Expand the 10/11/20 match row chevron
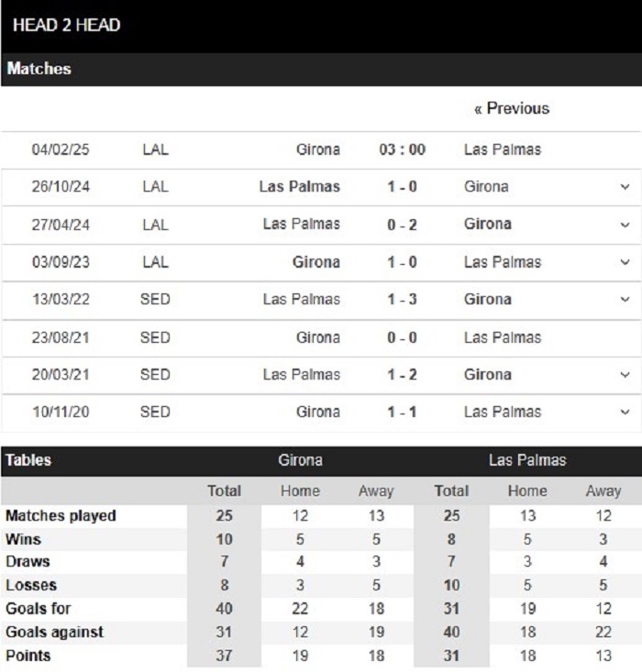This screenshot has height=672, width=642. pyautogui.click(x=625, y=412)
